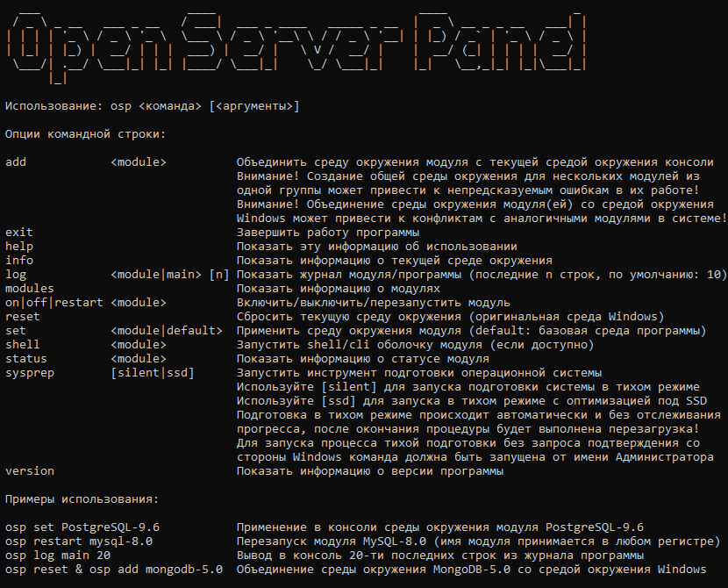The height and width of the screenshot is (588, 728).
Task: Click the 'help' command entry
Action: 19,247
